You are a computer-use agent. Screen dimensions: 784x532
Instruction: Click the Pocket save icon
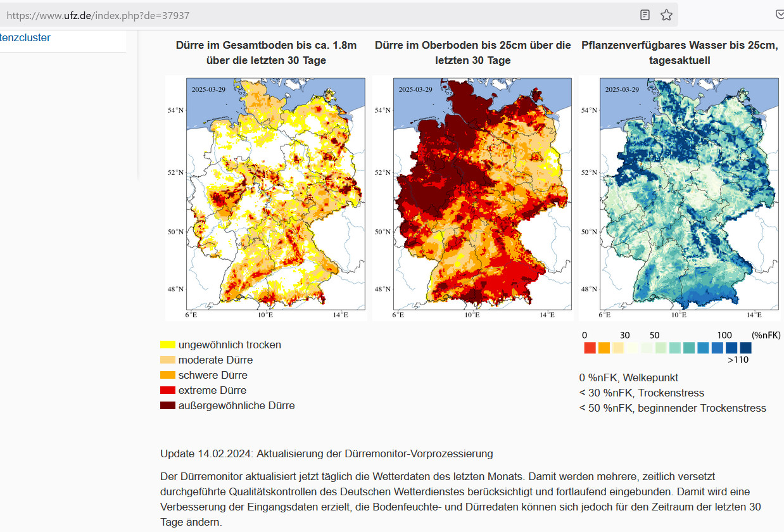tap(779, 15)
